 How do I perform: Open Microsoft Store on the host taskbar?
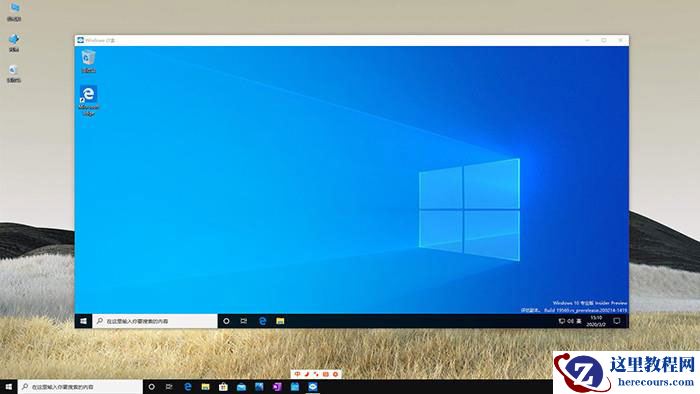click(223, 387)
